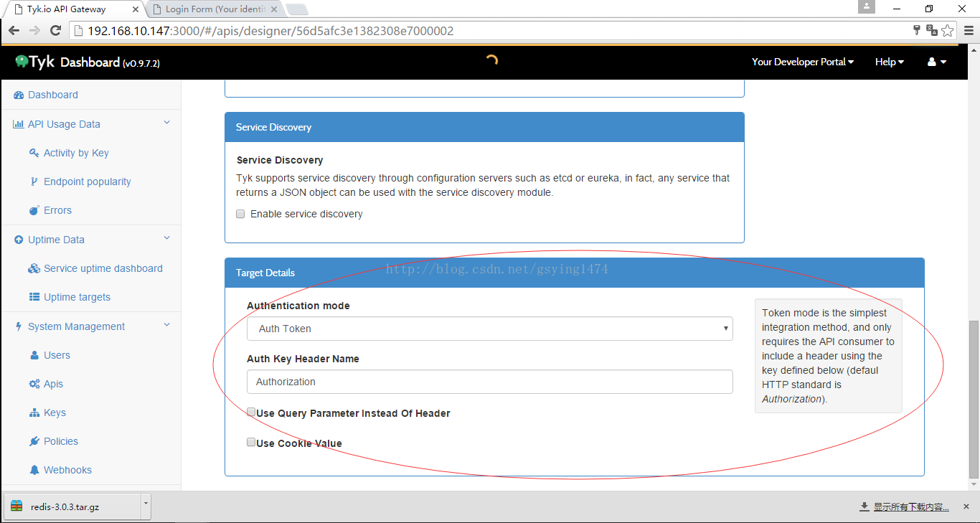Collapse the Uptime Data section chevron
Screen dimensions: 980x523
coord(167,239)
